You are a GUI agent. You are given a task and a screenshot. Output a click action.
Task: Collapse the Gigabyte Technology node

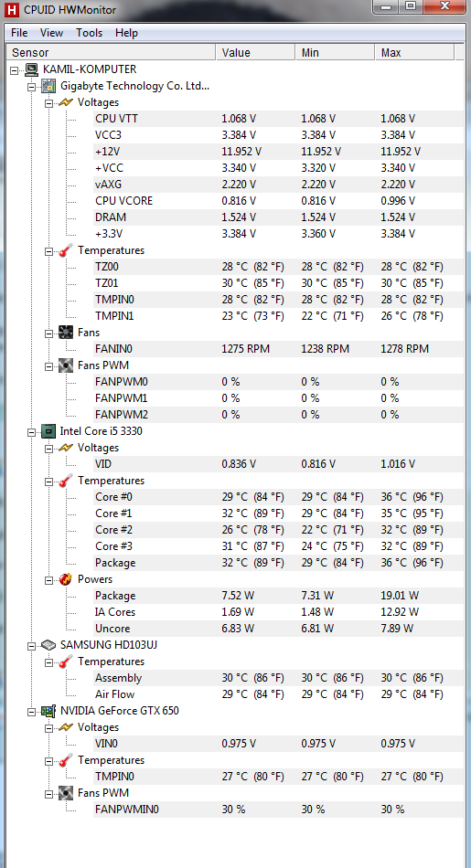point(32,87)
